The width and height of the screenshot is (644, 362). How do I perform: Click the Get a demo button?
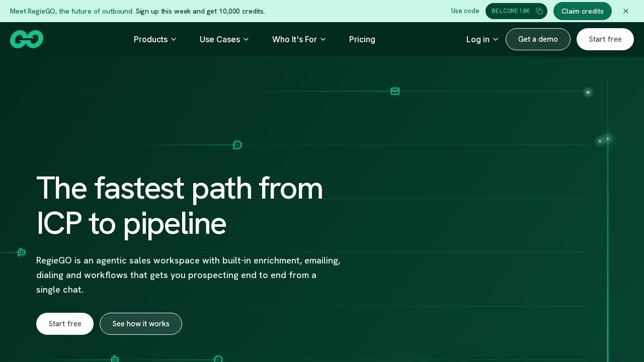coord(538,39)
